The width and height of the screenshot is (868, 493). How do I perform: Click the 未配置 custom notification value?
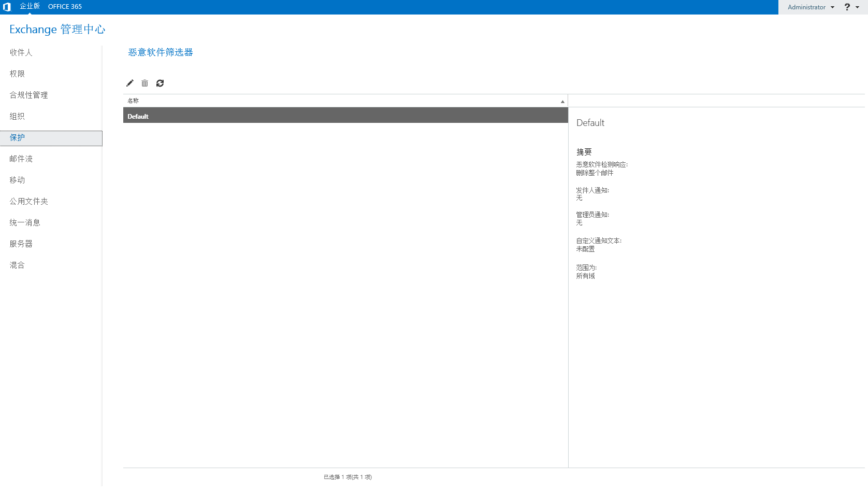tap(585, 249)
